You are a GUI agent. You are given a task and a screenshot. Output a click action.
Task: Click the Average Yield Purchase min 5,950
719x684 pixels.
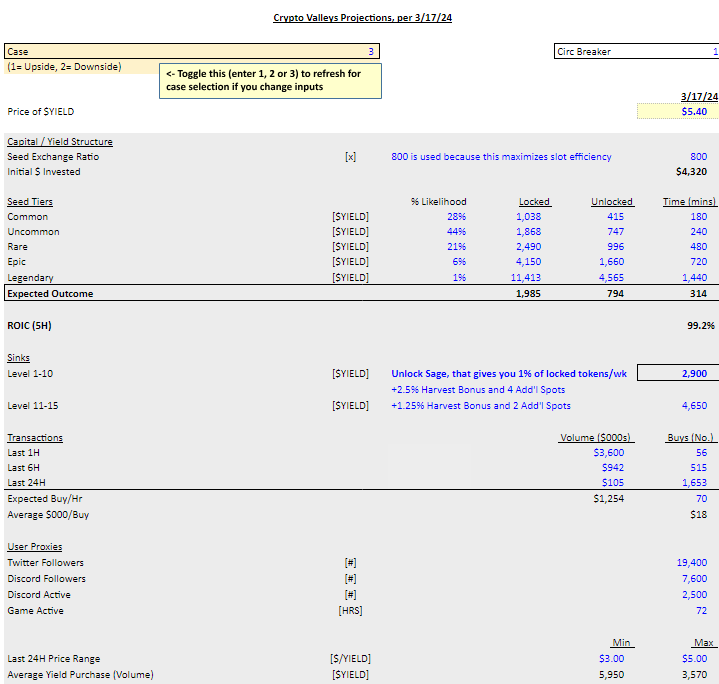click(611, 674)
